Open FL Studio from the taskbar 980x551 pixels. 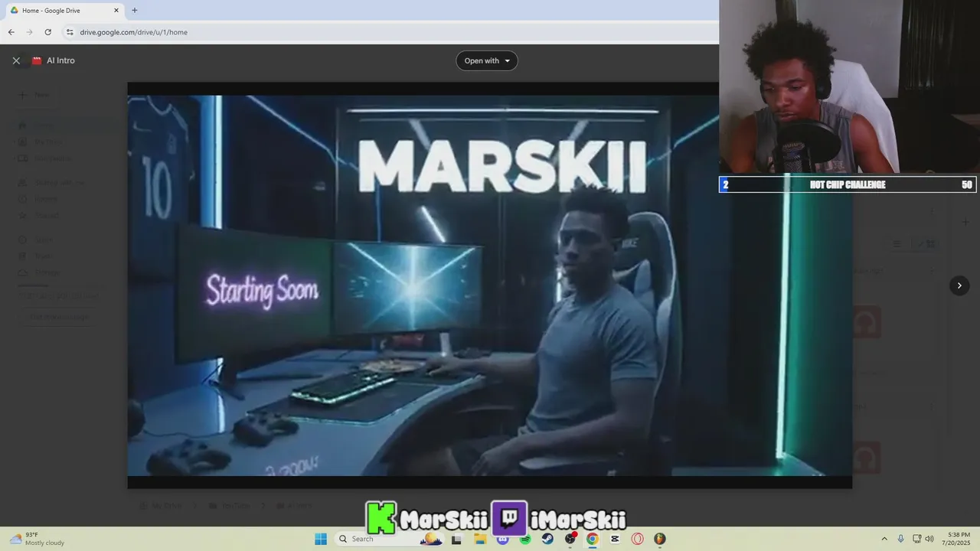[660, 539]
